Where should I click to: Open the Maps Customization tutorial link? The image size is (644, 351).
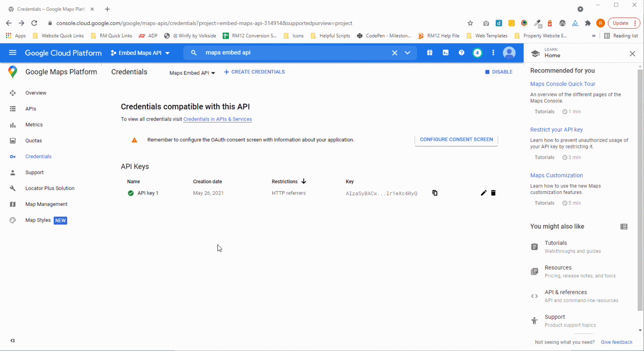click(556, 175)
